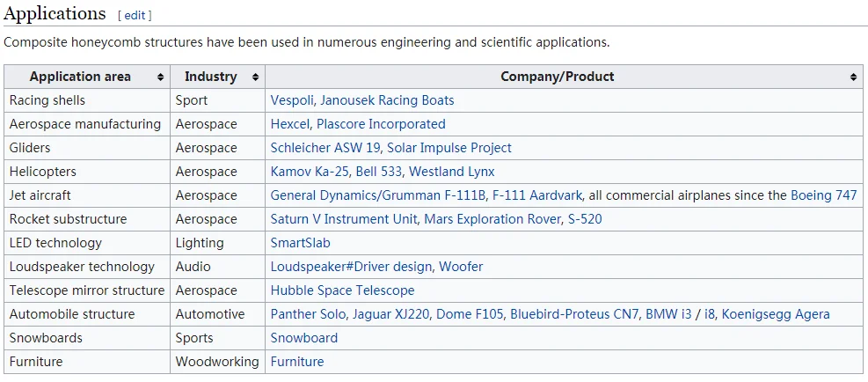Visit Saturn V Instrument Unit page

[345, 219]
